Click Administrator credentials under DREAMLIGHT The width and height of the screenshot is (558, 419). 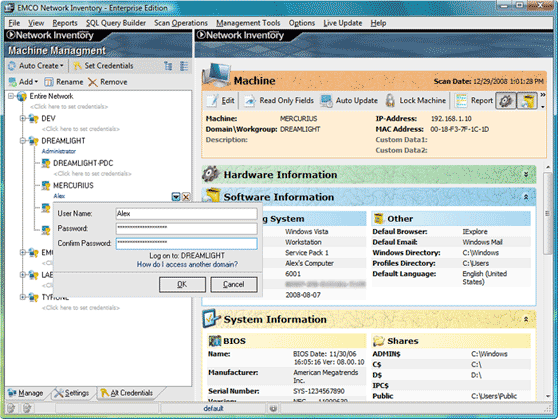pos(59,151)
